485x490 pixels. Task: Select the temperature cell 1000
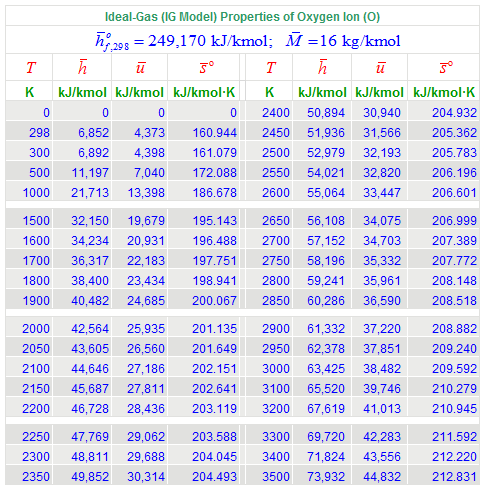point(36,193)
